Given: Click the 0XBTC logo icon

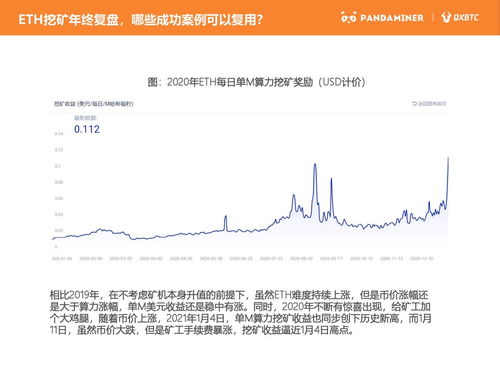Looking at the screenshot, I should tap(446, 17).
